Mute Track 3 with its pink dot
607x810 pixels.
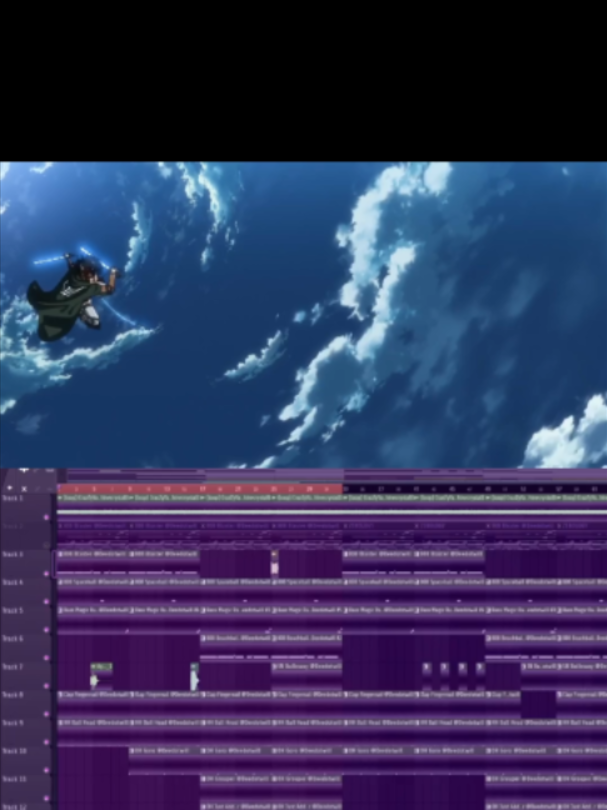(x=46, y=573)
